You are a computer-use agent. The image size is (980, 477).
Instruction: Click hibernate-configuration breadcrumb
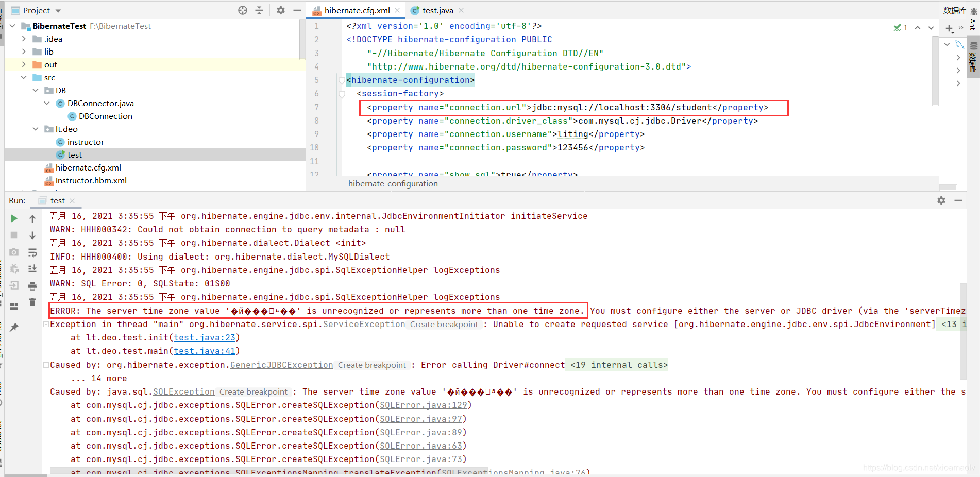(393, 184)
